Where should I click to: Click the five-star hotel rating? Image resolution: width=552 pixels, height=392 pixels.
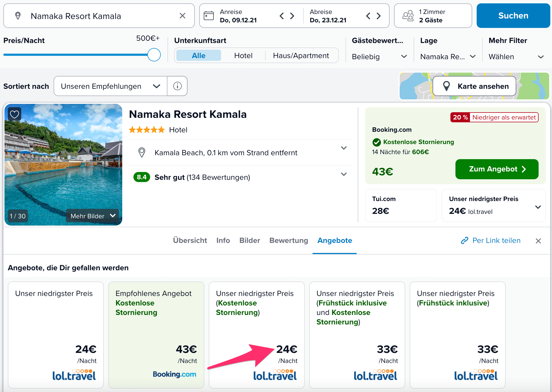147,130
